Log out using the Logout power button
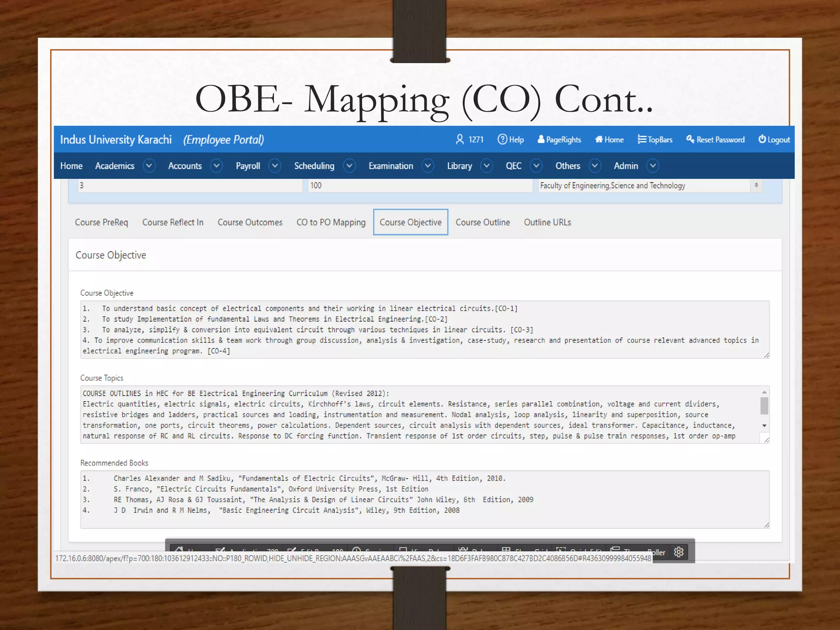Viewport: 840px width, 630px height. [774, 139]
